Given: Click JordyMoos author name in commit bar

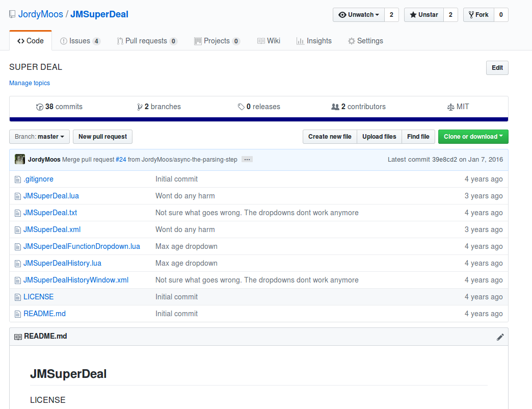Looking at the screenshot, I should (44, 159).
